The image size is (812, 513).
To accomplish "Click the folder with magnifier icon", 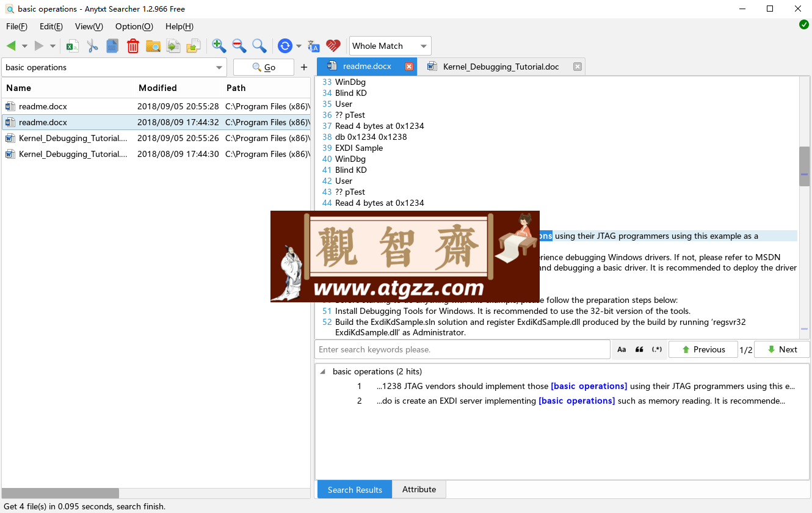I will [x=153, y=46].
